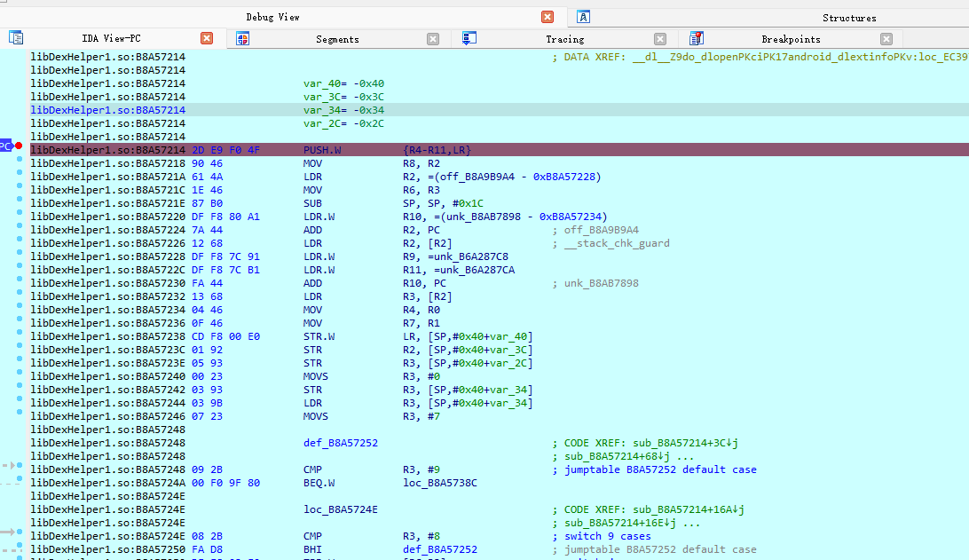Toggle the red breakpoint at PUSH.W line
This screenshot has height=560, width=969.
[x=19, y=146]
